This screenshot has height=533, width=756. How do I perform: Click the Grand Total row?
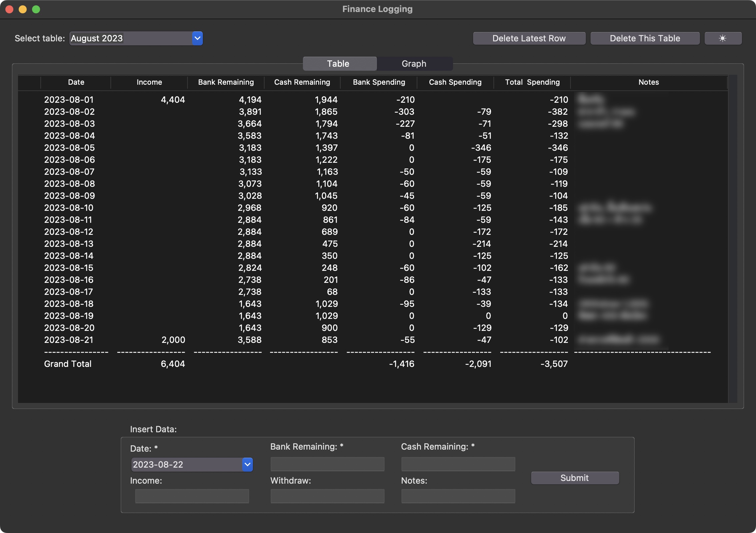(x=68, y=364)
